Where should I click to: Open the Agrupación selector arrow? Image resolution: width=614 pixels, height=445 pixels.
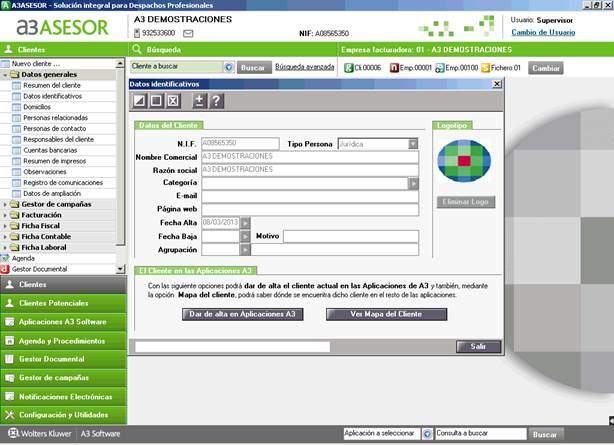[x=245, y=250]
